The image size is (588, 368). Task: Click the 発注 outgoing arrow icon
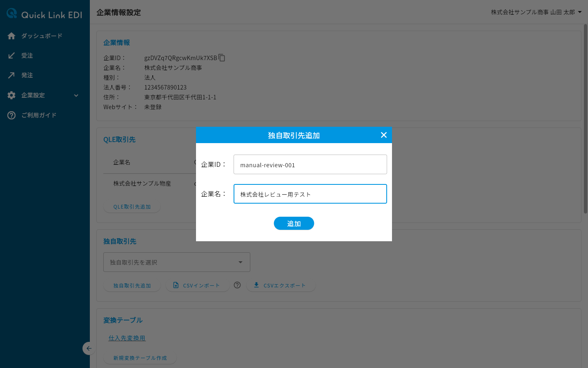[11, 75]
